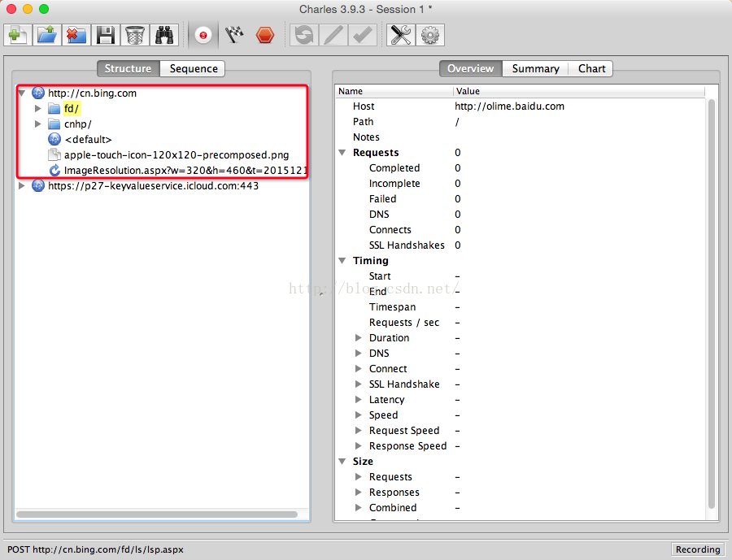Expand the SSL Handshake timing row
Image resolution: width=732 pixels, height=560 pixels.
coord(358,384)
